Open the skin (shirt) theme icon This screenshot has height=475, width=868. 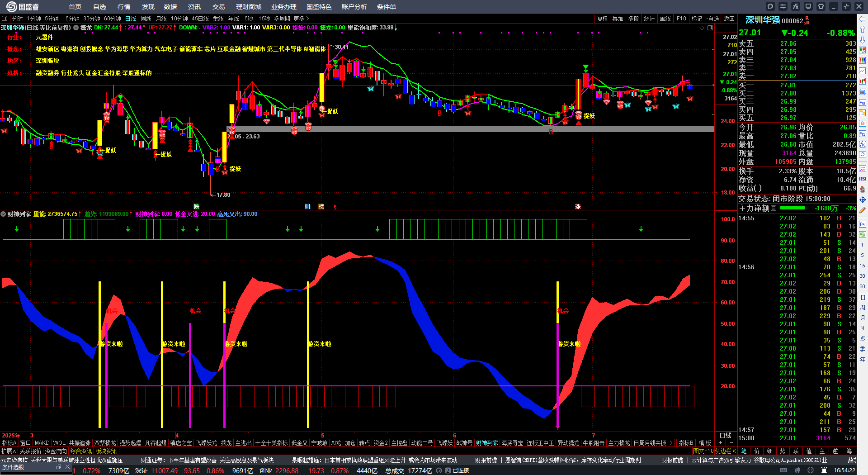click(x=821, y=6)
